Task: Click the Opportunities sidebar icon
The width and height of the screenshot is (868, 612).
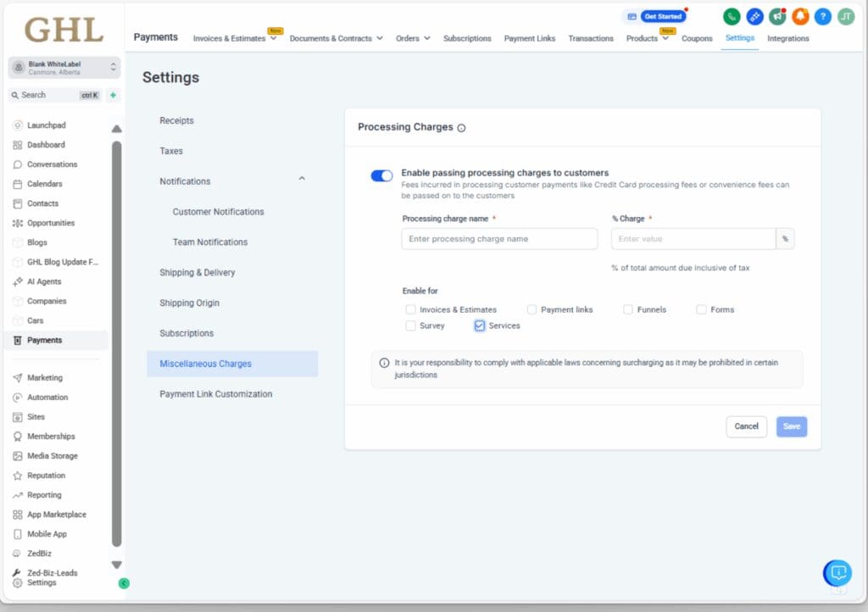Action: pos(19,223)
